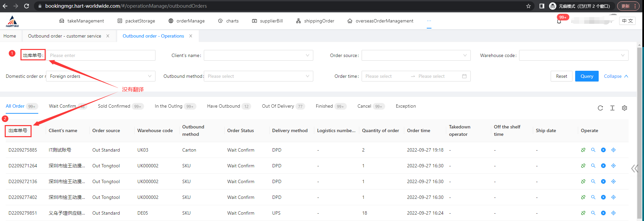The image size is (644, 221).
Task: Click blue cancel icon for order D2209271264
Action: 603,166
